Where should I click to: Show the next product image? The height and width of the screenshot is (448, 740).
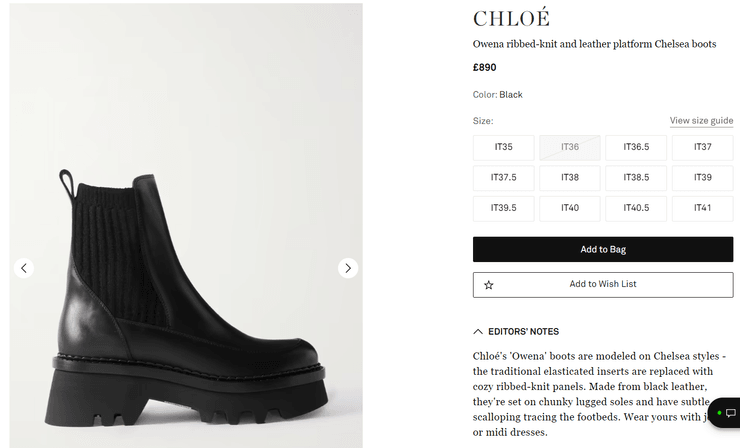(347, 268)
